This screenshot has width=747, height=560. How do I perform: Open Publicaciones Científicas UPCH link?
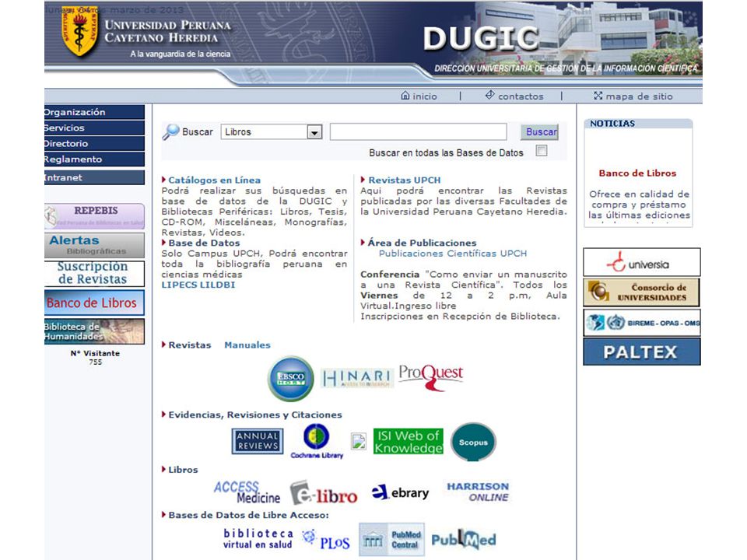pyautogui.click(x=453, y=254)
